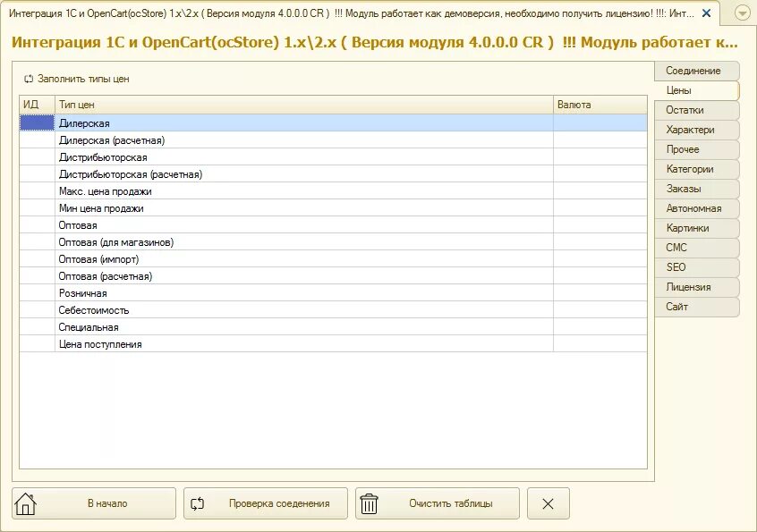This screenshot has width=757, height=532.
Task: Open the dropdown arrow at top-right corner
Action: (742, 13)
